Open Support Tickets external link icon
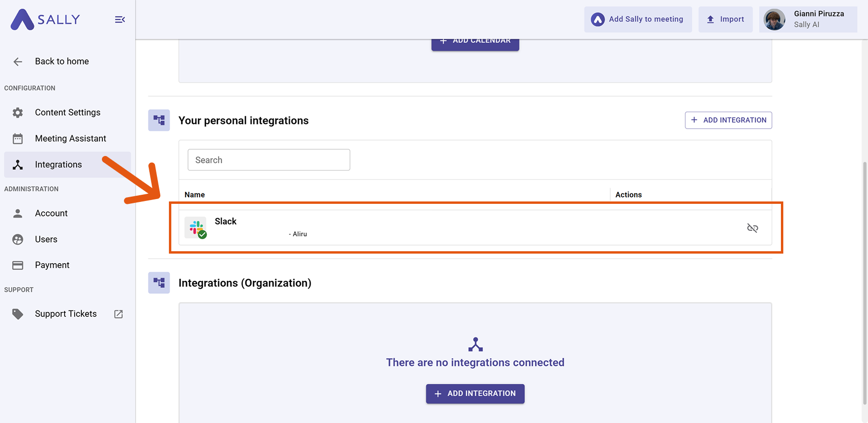The width and height of the screenshot is (868, 423). pyautogui.click(x=119, y=314)
